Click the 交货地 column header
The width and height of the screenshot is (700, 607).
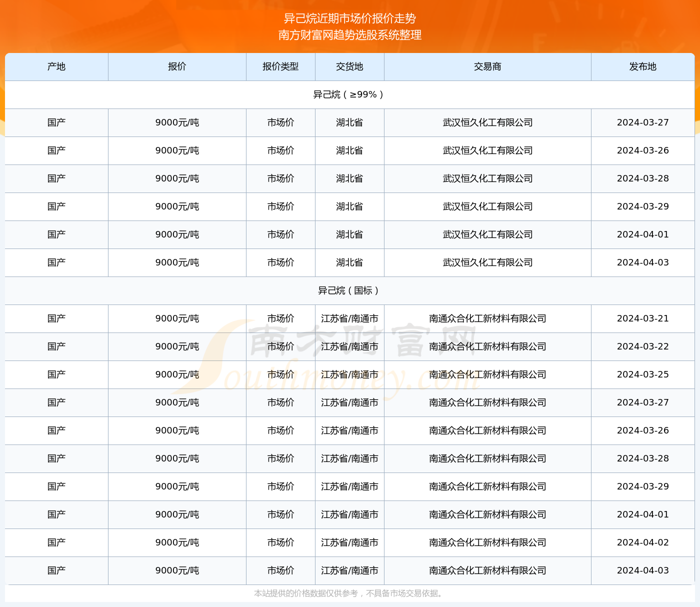(x=349, y=66)
